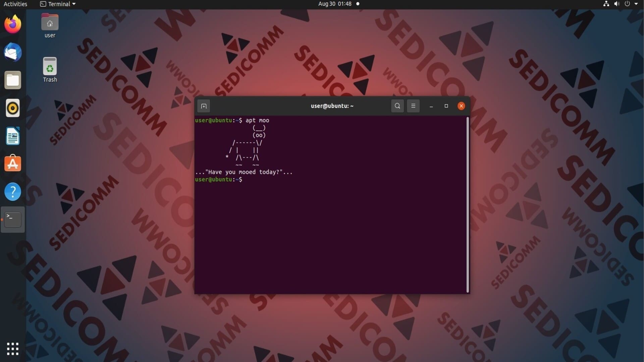This screenshot has width=644, height=362.
Task: Open Ubuntu Software store in the dock
Action: click(x=13, y=164)
